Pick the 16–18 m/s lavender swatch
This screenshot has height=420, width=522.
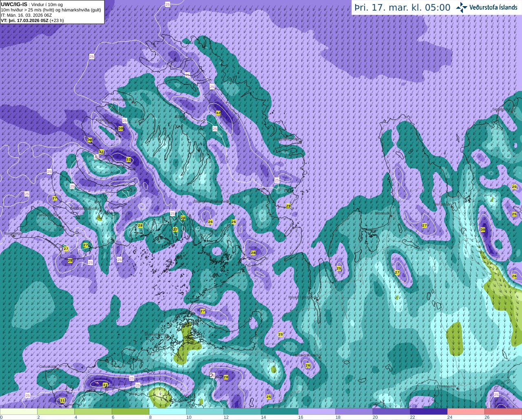(x=317, y=411)
